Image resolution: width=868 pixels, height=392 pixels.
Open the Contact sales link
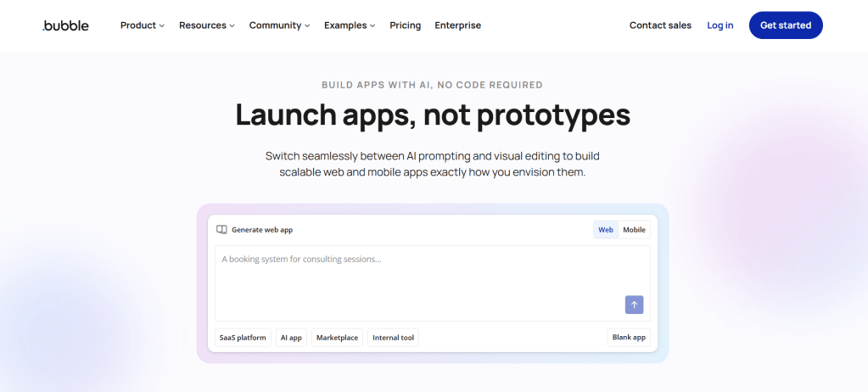660,25
